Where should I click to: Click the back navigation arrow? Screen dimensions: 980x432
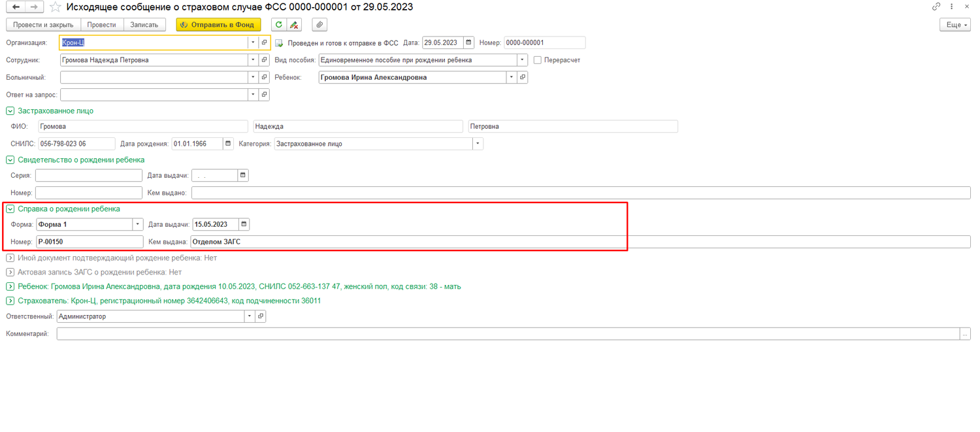(16, 7)
